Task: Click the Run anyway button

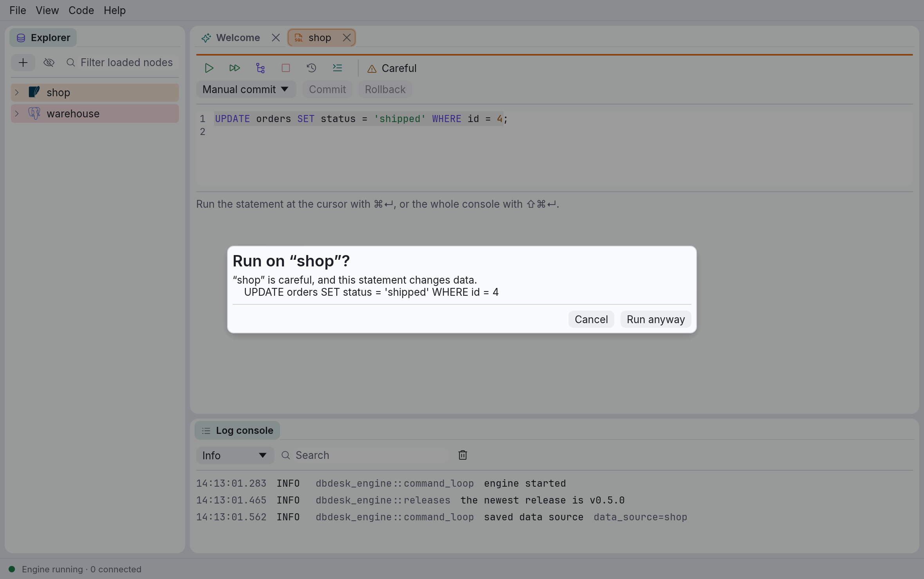Action: (x=656, y=319)
